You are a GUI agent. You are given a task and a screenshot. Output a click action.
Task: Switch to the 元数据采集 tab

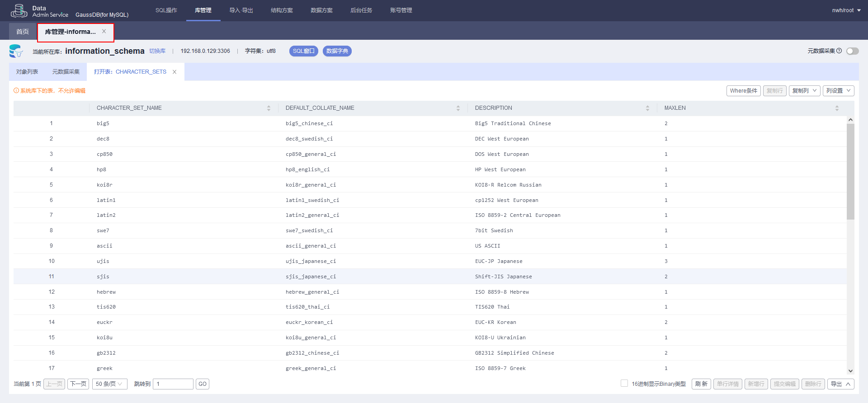66,72
